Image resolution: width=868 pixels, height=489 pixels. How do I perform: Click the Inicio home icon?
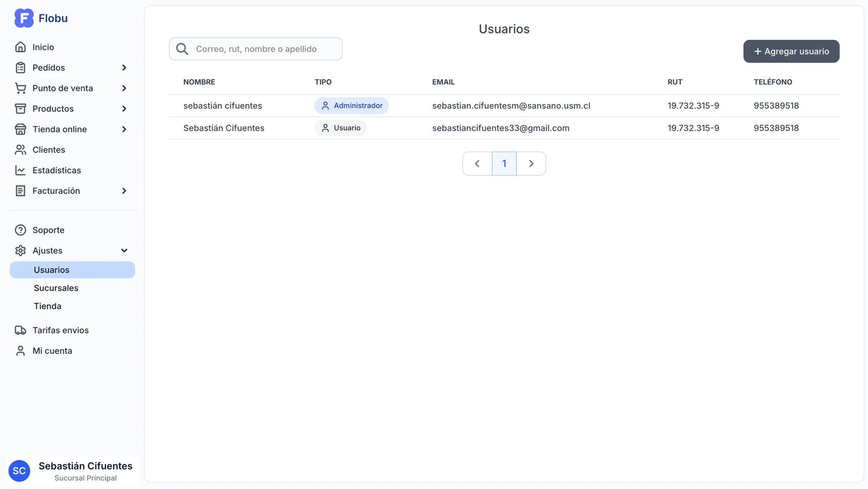pos(20,47)
